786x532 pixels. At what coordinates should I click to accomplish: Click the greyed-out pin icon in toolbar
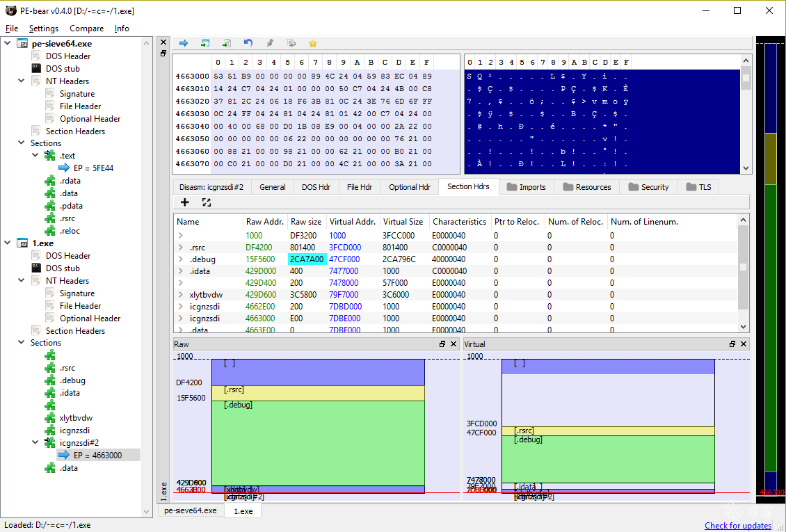[x=270, y=43]
